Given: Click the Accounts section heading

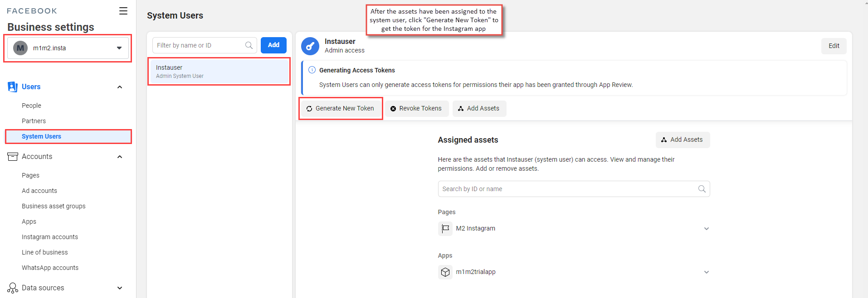Looking at the screenshot, I should (37, 157).
